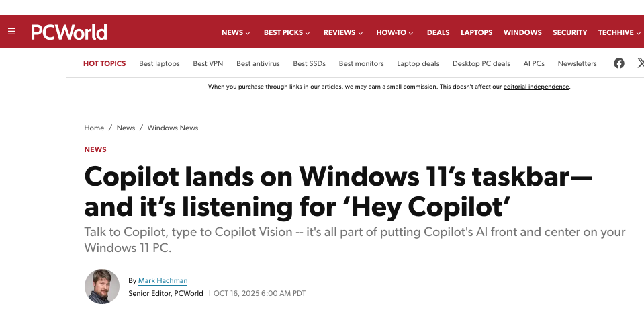Viewport: 644px width, 312px height.
Task: Open the Windows nav section
Action: [x=522, y=32]
